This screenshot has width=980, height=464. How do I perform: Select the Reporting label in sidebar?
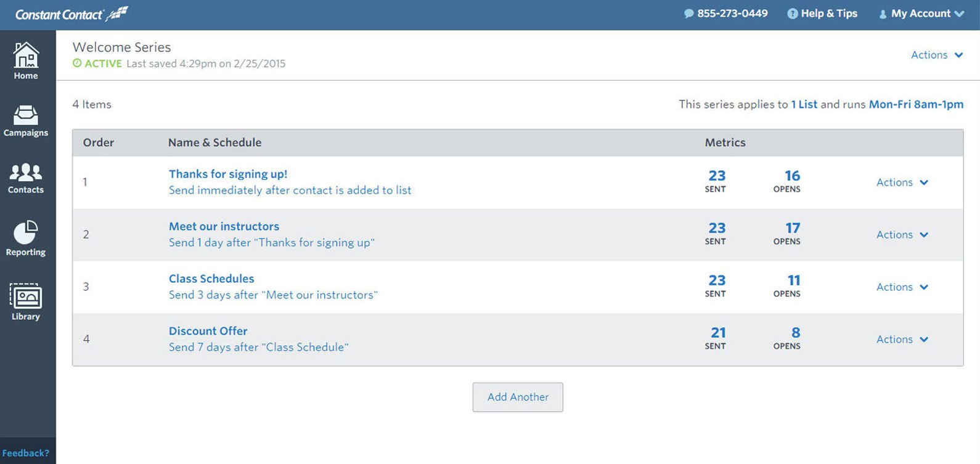click(x=26, y=252)
